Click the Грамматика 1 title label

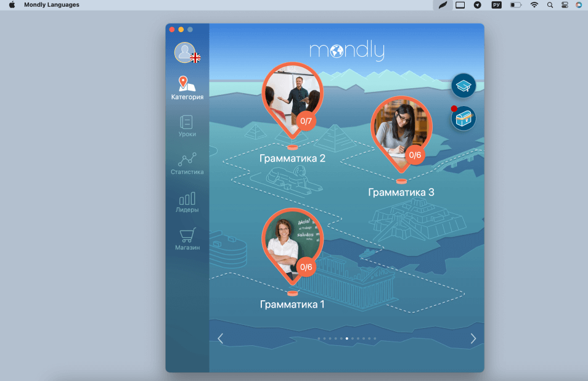pos(292,304)
